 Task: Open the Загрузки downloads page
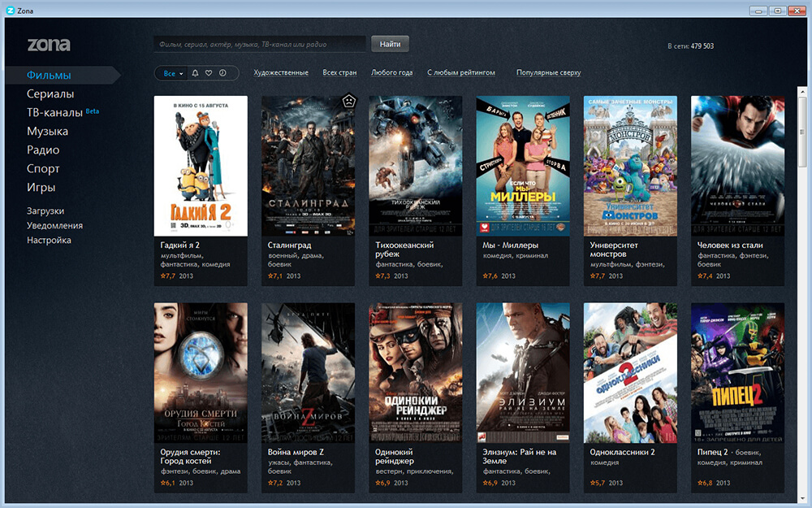[45, 211]
